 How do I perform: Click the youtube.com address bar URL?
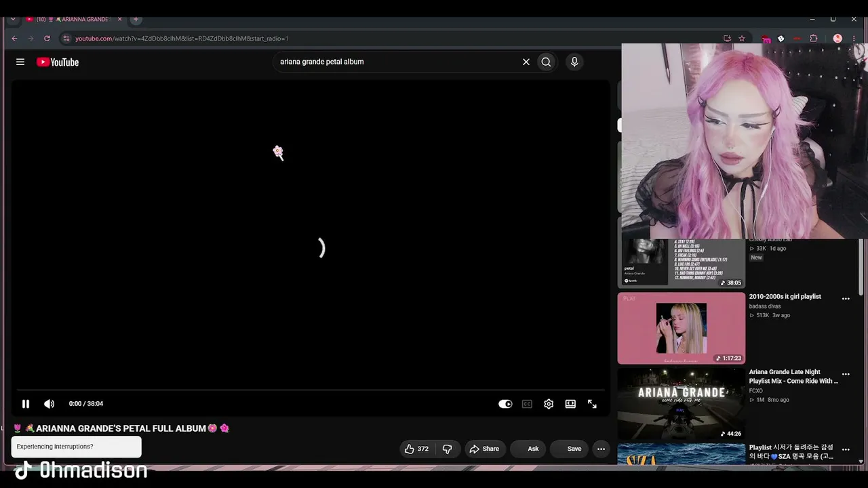[x=182, y=39]
